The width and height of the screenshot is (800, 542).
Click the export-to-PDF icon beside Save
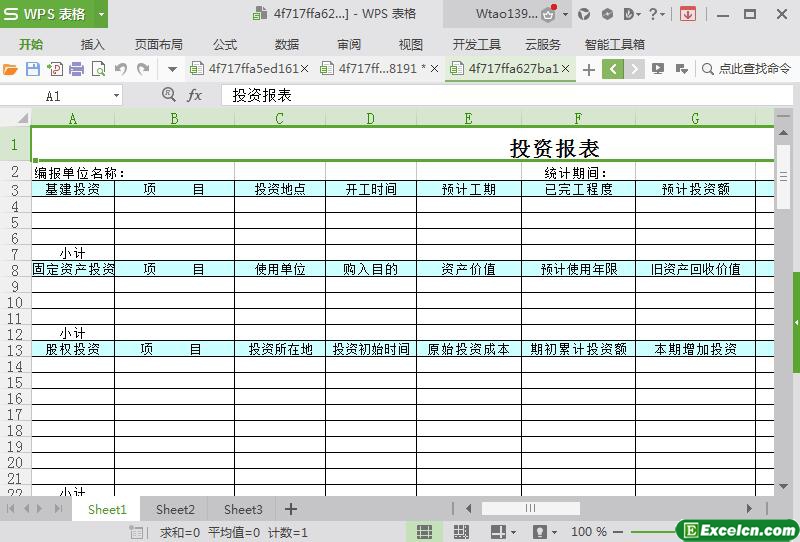click(x=55, y=69)
